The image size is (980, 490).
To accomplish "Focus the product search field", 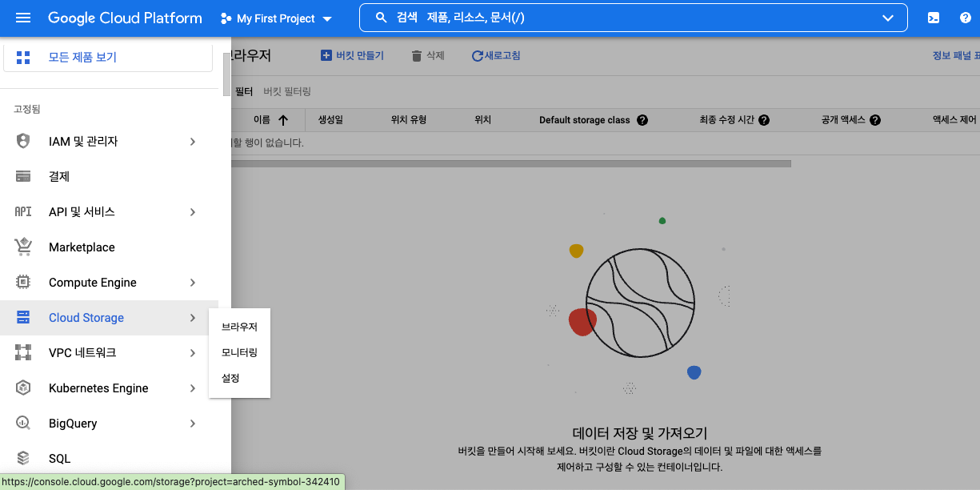I will [634, 18].
